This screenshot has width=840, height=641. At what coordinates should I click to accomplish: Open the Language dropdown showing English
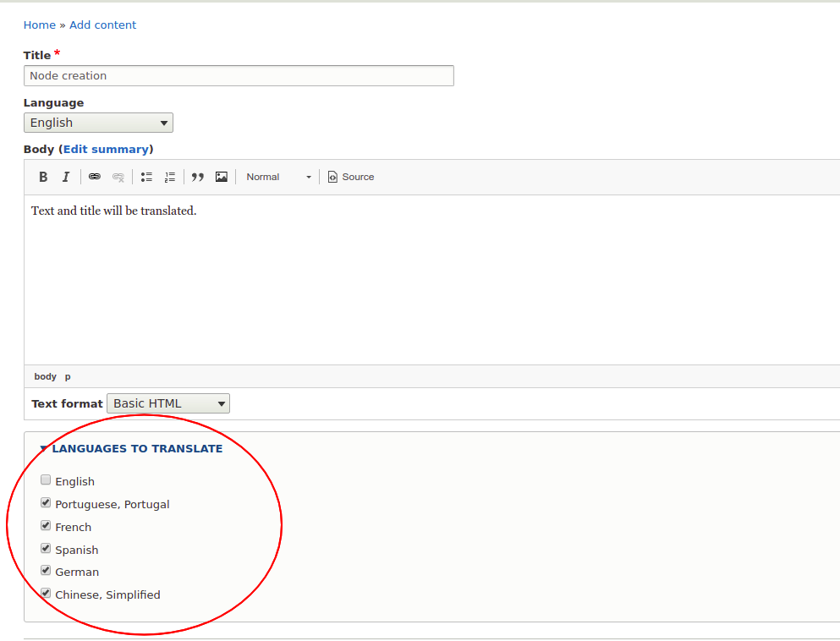point(99,123)
